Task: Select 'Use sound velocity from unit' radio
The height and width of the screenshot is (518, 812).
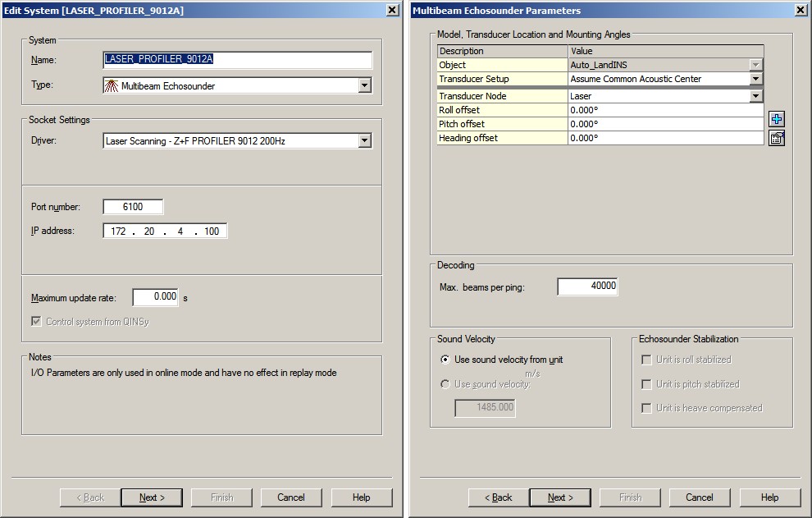Action: (x=445, y=360)
